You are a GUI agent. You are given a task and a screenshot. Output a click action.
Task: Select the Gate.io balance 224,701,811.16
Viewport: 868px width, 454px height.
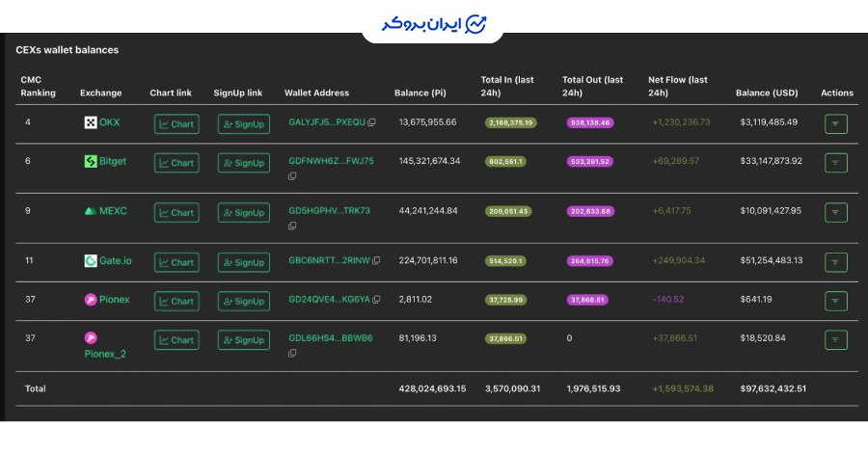(428, 260)
